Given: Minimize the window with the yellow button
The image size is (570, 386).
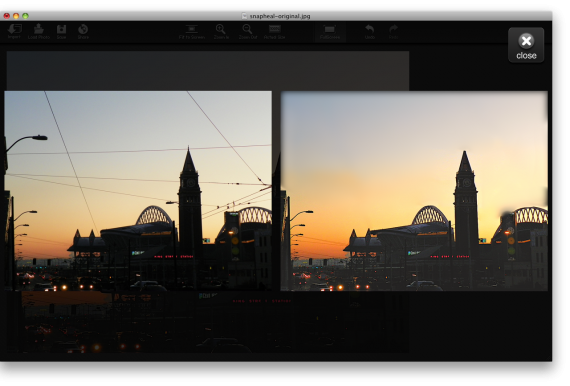Looking at the screenshot, I should point(16,16).
